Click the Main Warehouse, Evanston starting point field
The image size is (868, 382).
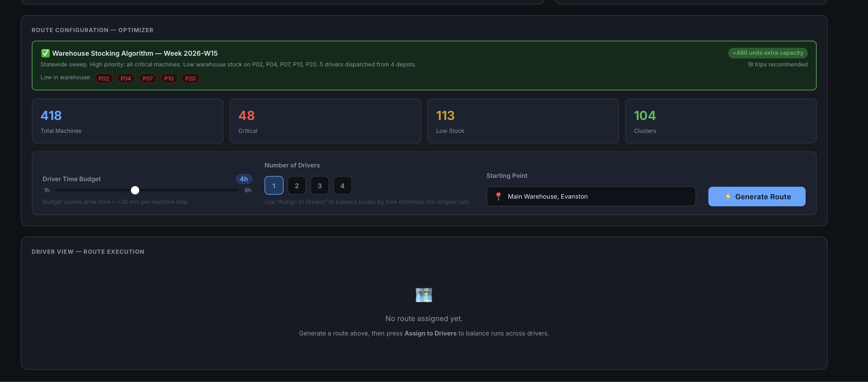pyautogui.click(x=591, y=196)
